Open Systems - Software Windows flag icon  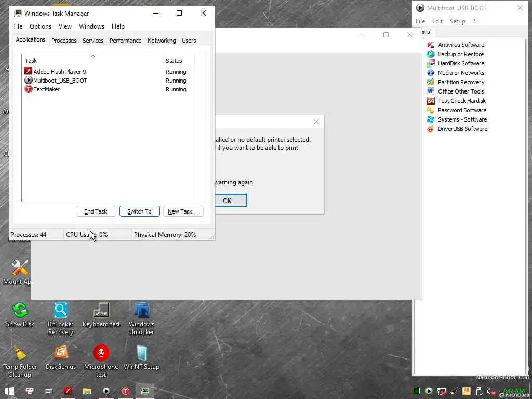[431, 119]
